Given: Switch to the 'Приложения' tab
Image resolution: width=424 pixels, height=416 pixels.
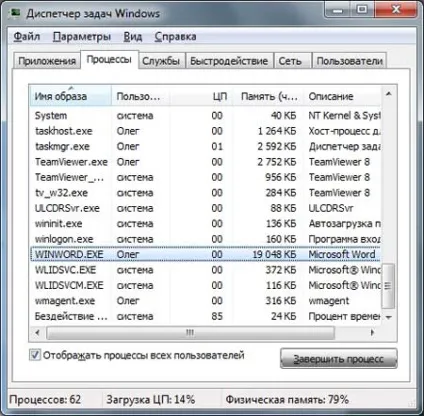Looking at the screenshot, I should pyautogui.click(x=47, y=61).
